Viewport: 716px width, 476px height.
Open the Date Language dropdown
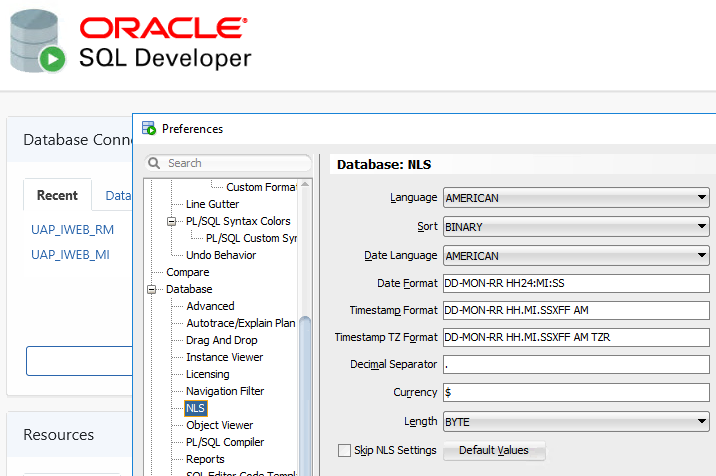coord(576,255)
